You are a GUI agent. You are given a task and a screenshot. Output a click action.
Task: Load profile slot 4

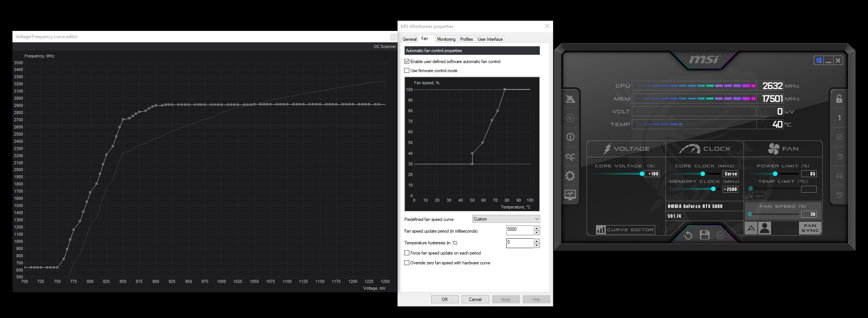point(839,176)
